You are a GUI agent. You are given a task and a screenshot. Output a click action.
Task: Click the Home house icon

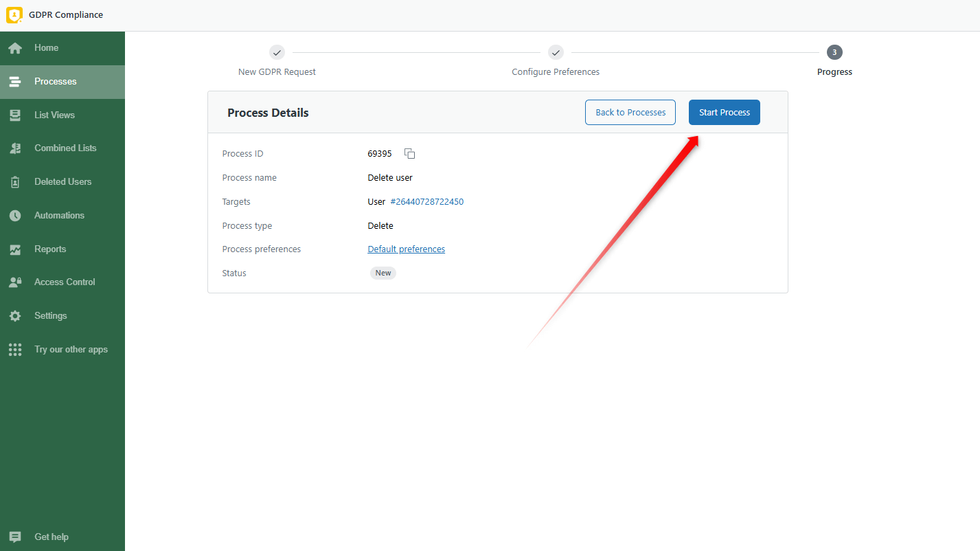click(x=15, y=48)
